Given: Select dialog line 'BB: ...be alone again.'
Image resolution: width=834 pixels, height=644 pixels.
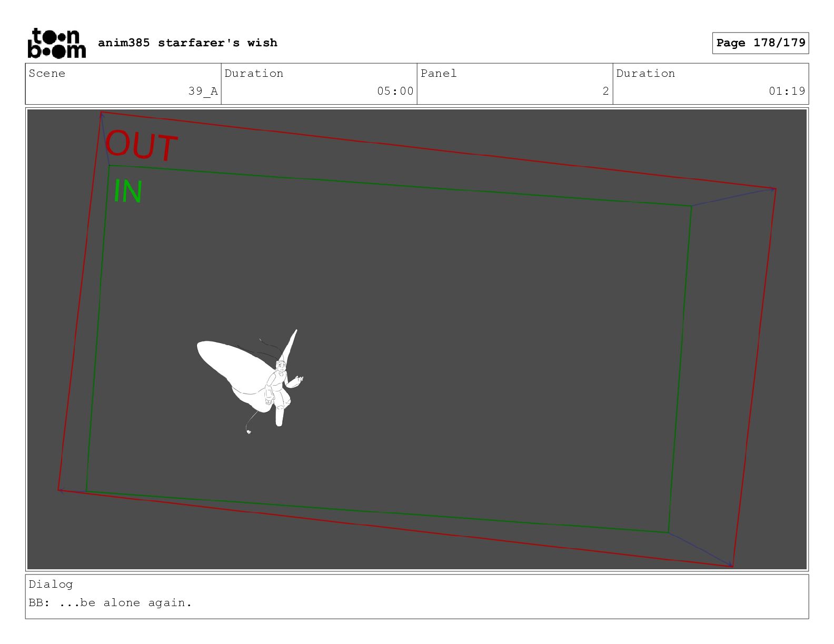Looking at the screenshot, I should coord(111,602).
